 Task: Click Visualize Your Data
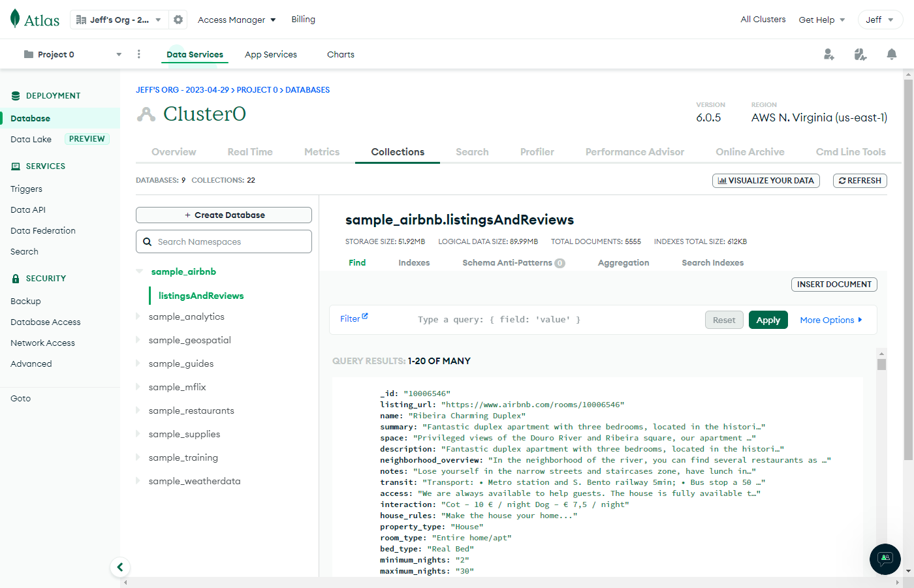[x=766, y=181]
